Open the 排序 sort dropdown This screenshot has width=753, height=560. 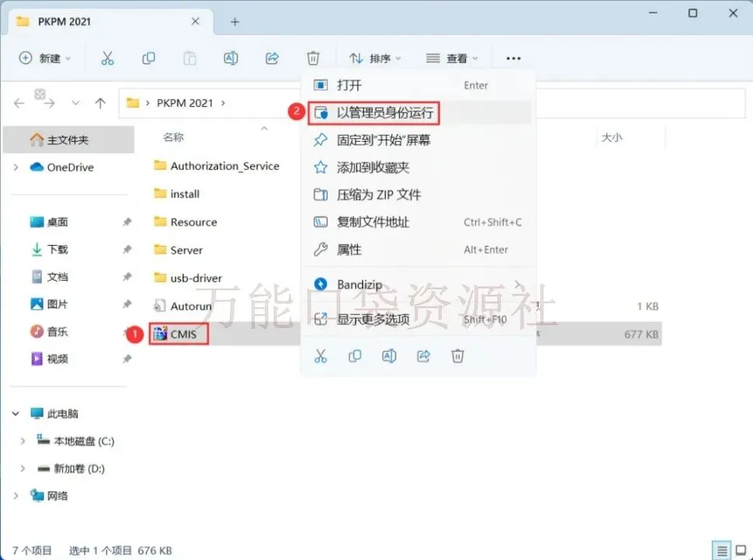pyautogui.click(x=375, y=58)
